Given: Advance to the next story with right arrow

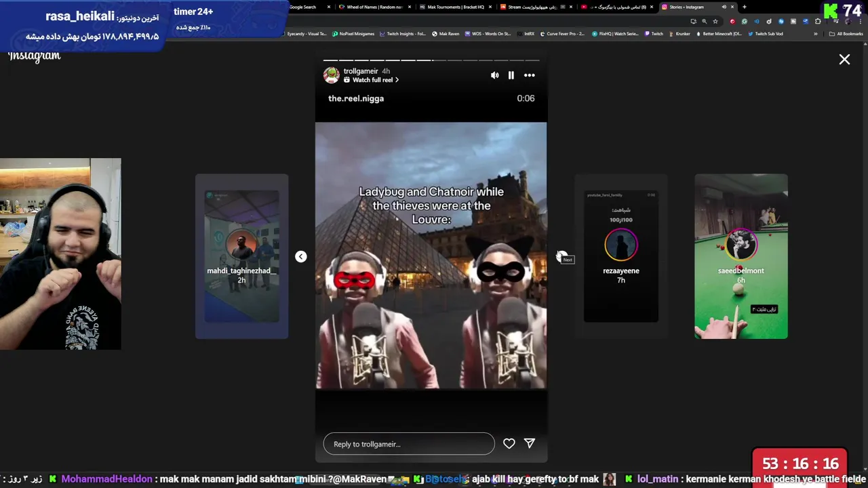Looking at the screenshot, I should click(x=561, y=256).
